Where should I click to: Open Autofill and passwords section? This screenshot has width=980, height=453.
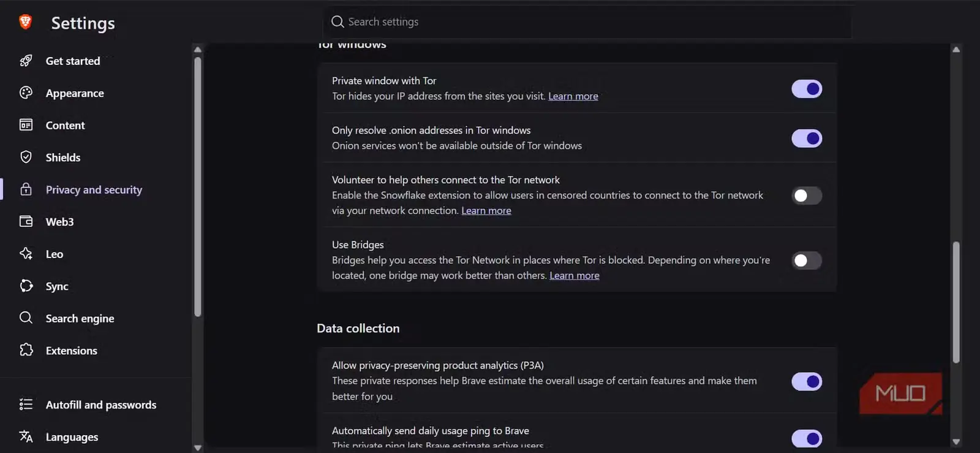click(x=101, y=405)
